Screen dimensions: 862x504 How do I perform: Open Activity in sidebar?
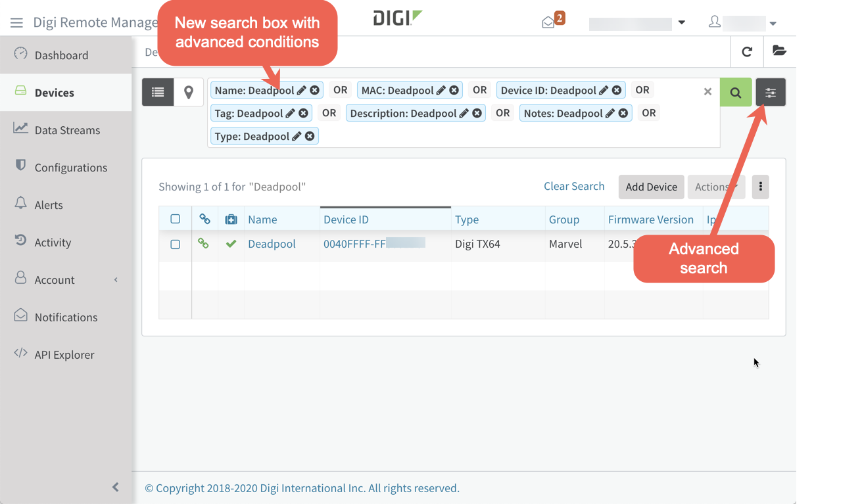66,242
